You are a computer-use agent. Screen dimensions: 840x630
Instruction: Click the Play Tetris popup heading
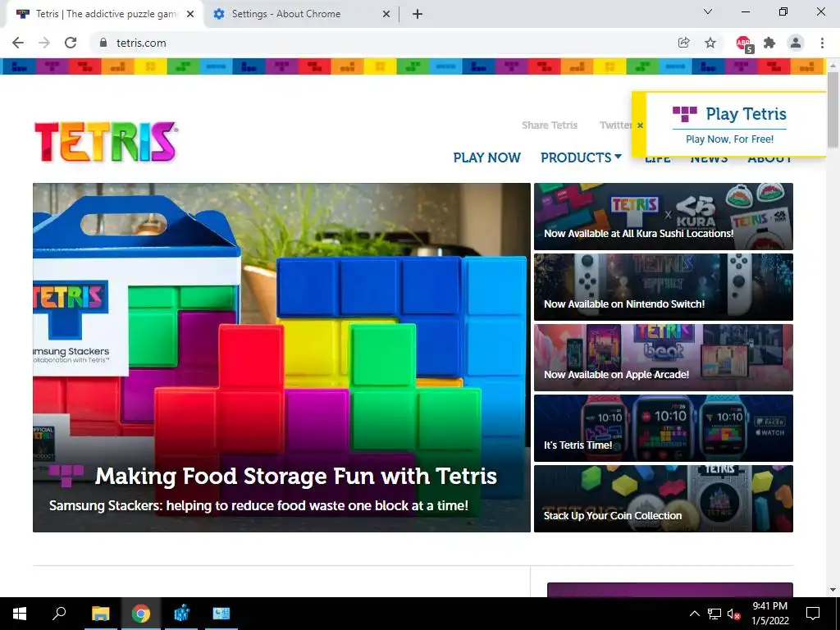point(746,114)
